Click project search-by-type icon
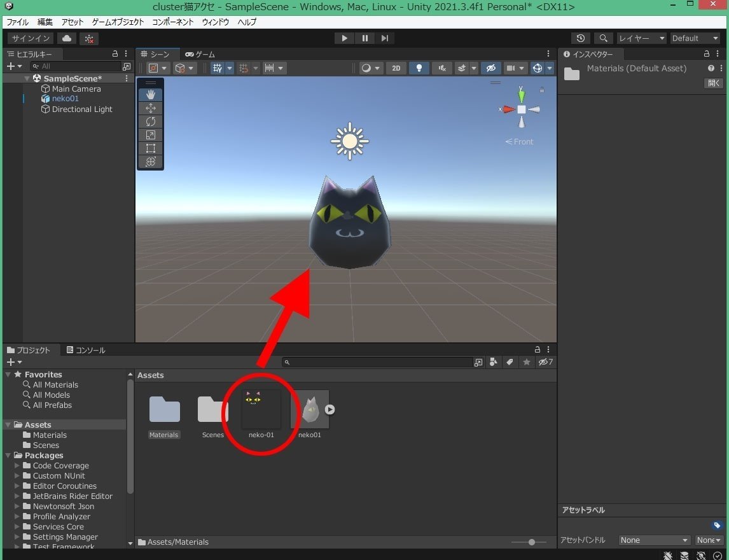729x560 pixels. coord(494,362)
